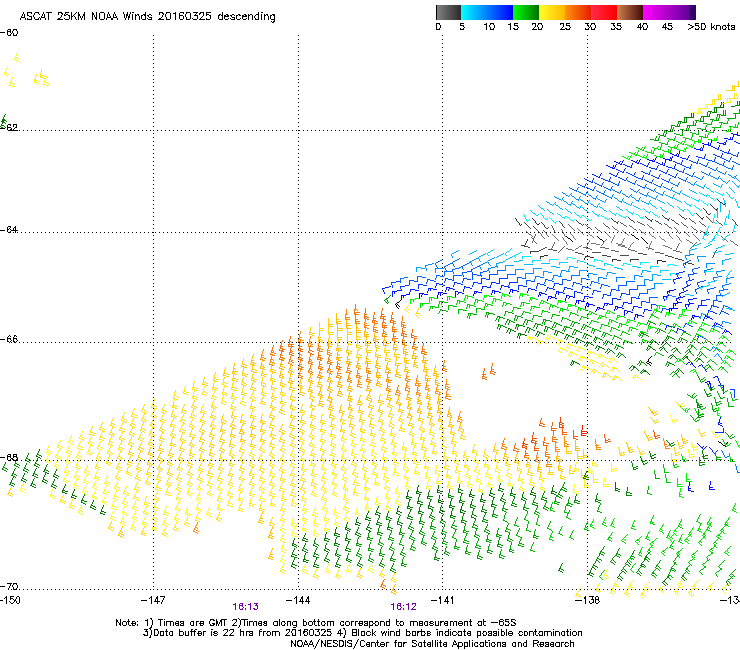Click the '-138' longitude label

tap(587, 600)
